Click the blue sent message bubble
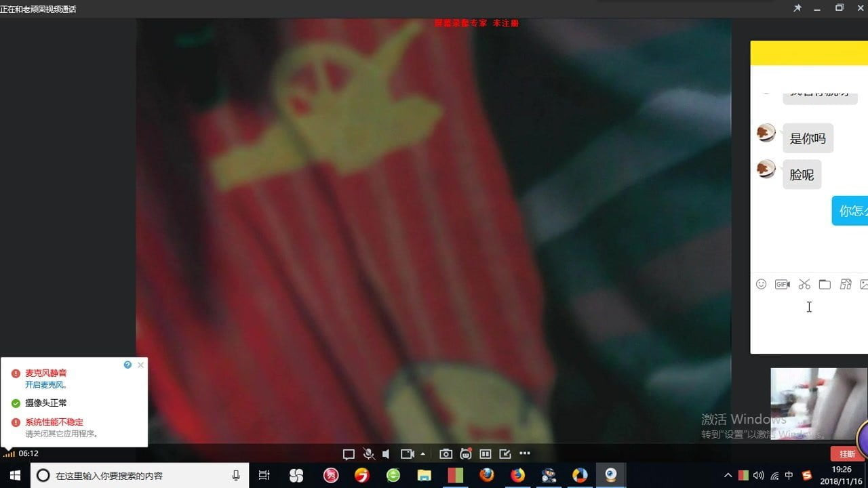 pyautogui.click(x=850, y=211)
